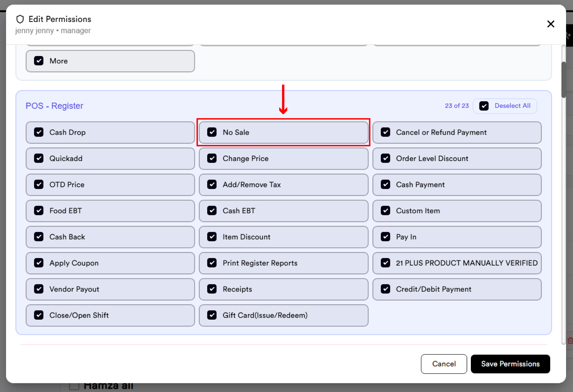The image size is (573, 392).
Task: Click the dialog's vertical scrollbar thumb
Action: tap(564, 80)
